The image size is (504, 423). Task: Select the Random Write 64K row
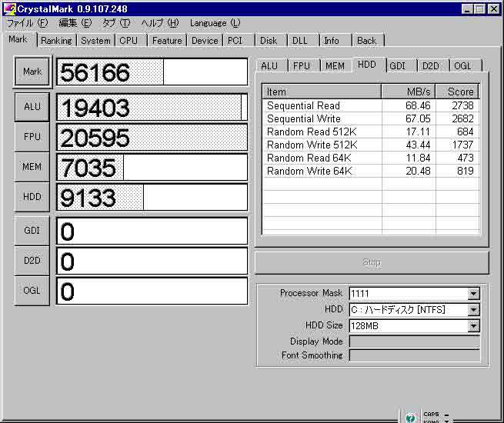[371, 171]
